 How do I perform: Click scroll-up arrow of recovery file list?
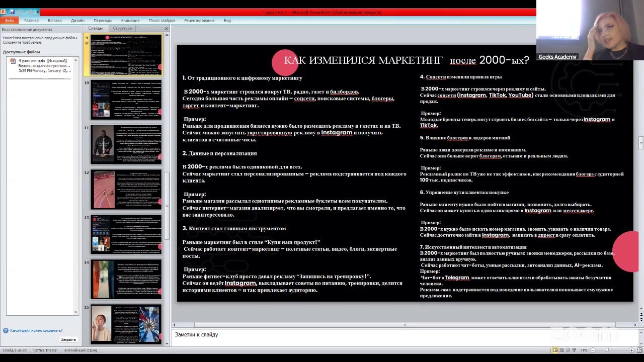[76, 60]
